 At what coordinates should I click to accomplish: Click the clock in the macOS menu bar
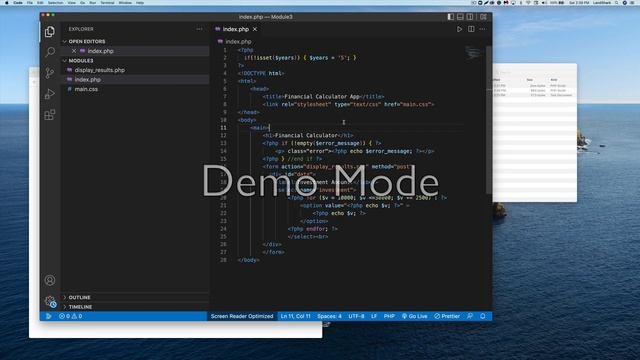pos(579,2)
